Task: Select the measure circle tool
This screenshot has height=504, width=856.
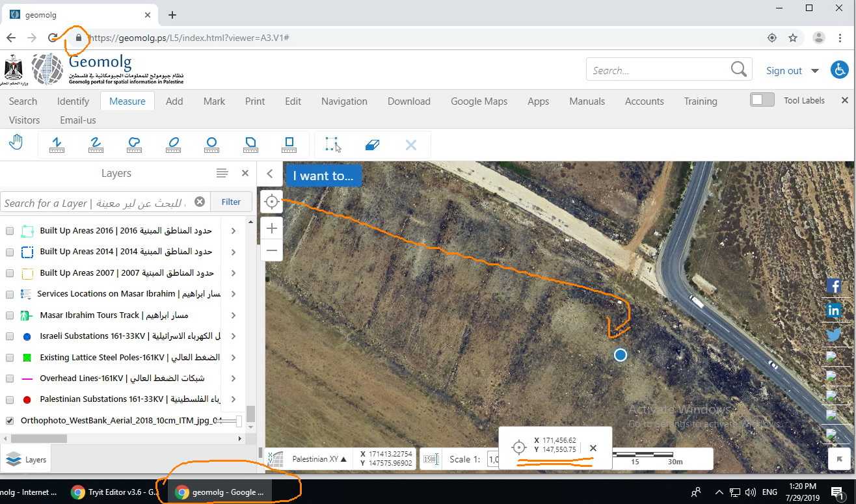Action: 212,144
